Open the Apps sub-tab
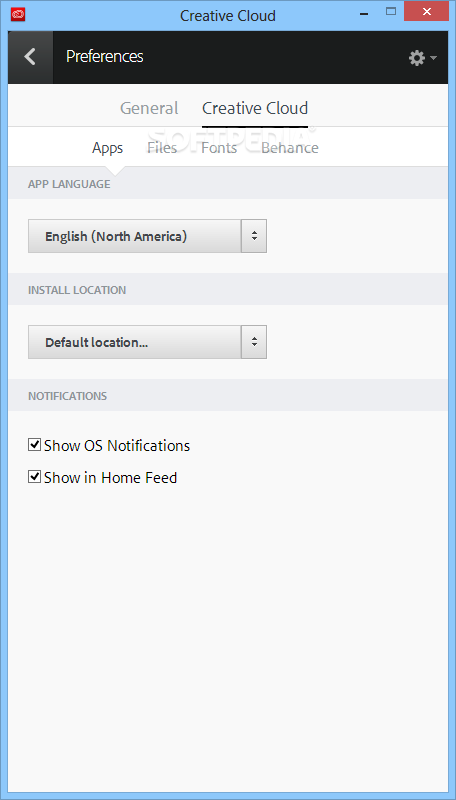The height and width of the screenshot is (800, 456). [x=108, y=148]
